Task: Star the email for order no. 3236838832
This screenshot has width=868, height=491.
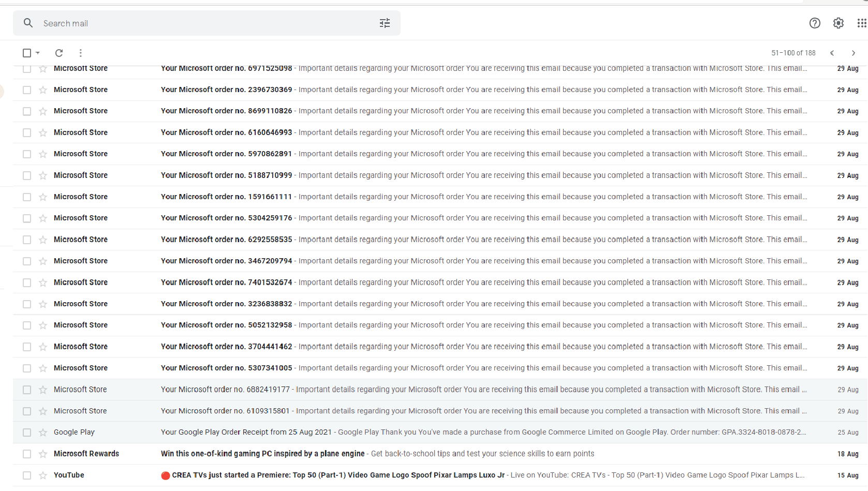Action: [x=43, y=304]
